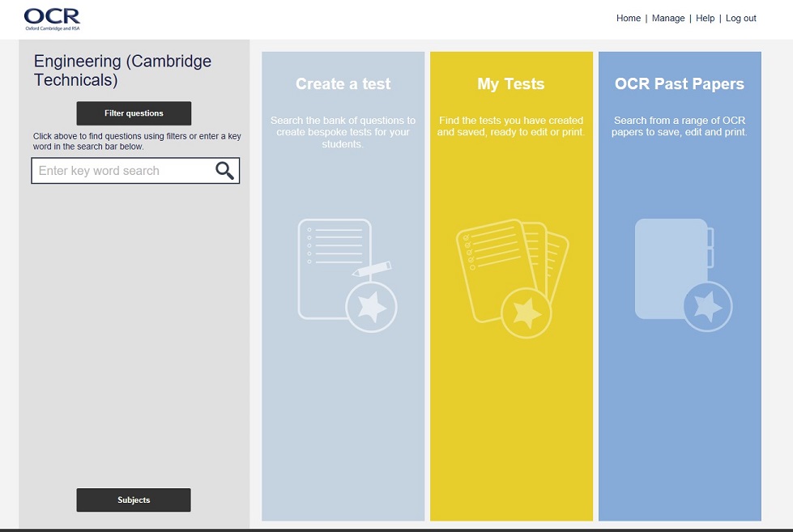793x532 pixels.
Task: Open the Filter questions button
Action: tap(134, 113)
